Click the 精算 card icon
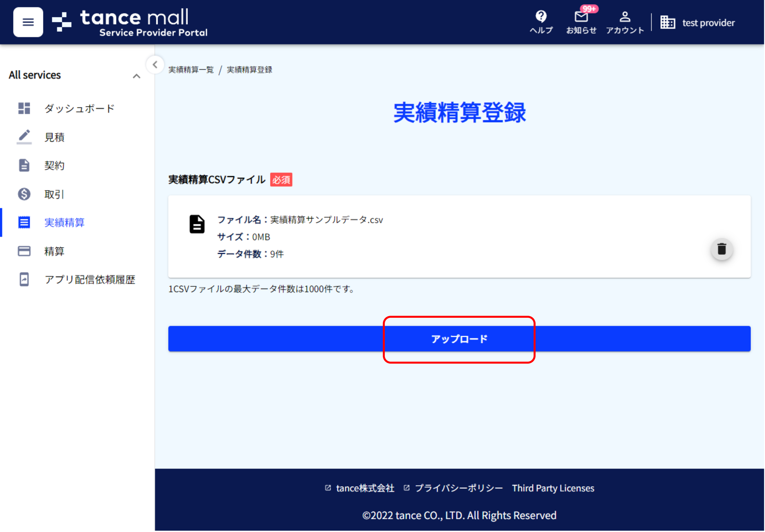The width and height of the screenshot is (765, 532). pyautogui.click(x=24, y=251)
